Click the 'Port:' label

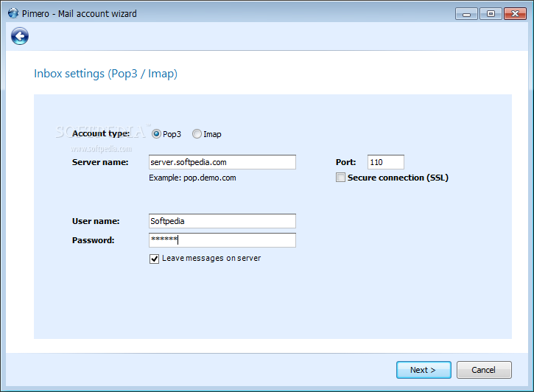point(345,162)
